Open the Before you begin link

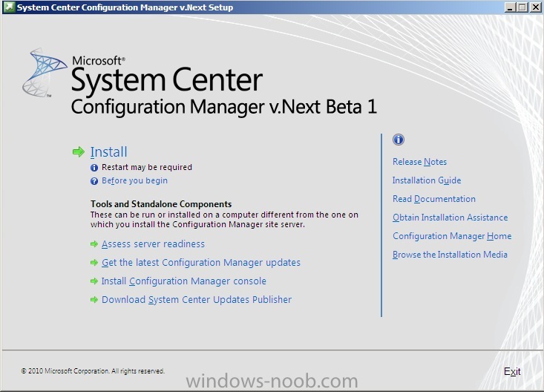(x=134, y=180)
